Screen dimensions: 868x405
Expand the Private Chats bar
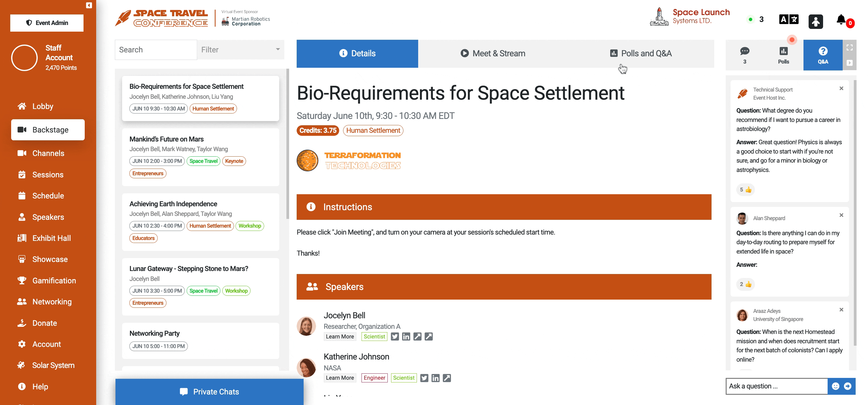point(209,391)
